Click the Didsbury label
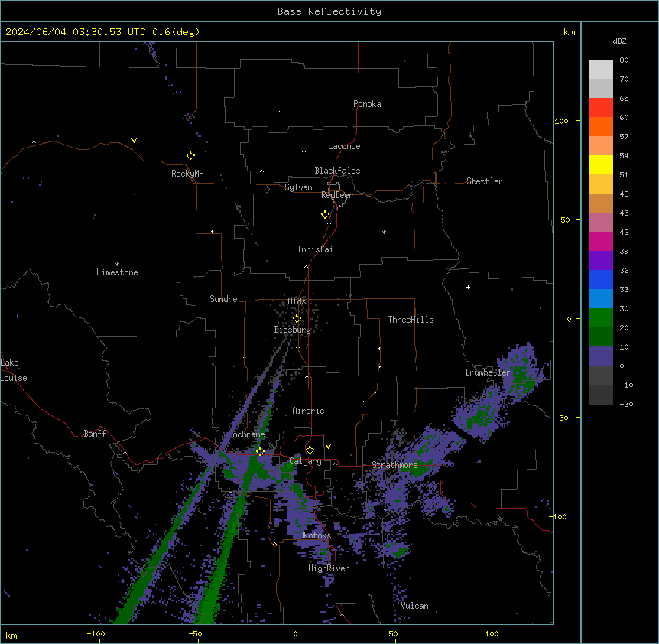This screenshot has height=644, width=659. pos(293,330)
